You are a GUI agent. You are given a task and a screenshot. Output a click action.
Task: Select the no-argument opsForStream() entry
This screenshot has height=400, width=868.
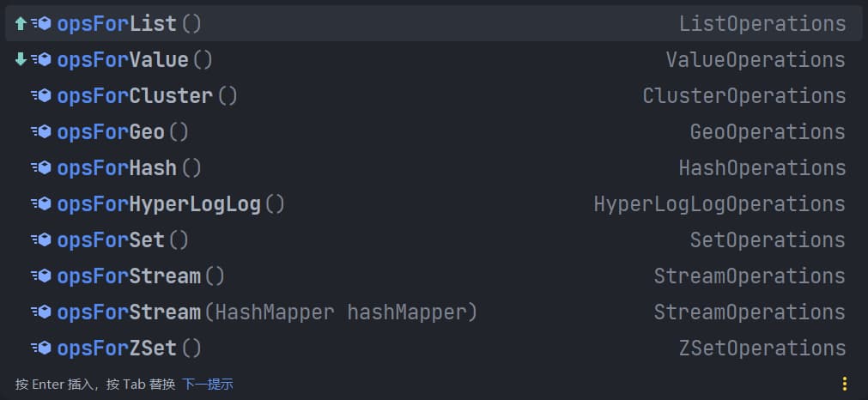tap(434, 276)
